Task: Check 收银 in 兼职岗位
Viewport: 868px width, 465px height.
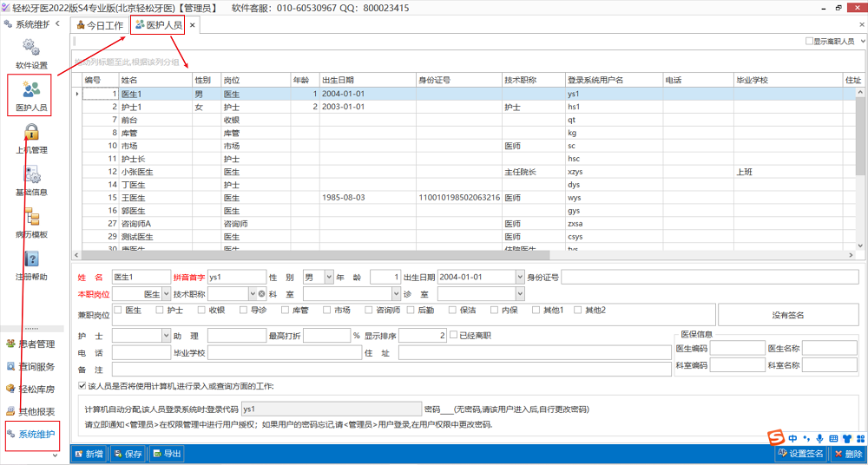Action: point(201,310)
